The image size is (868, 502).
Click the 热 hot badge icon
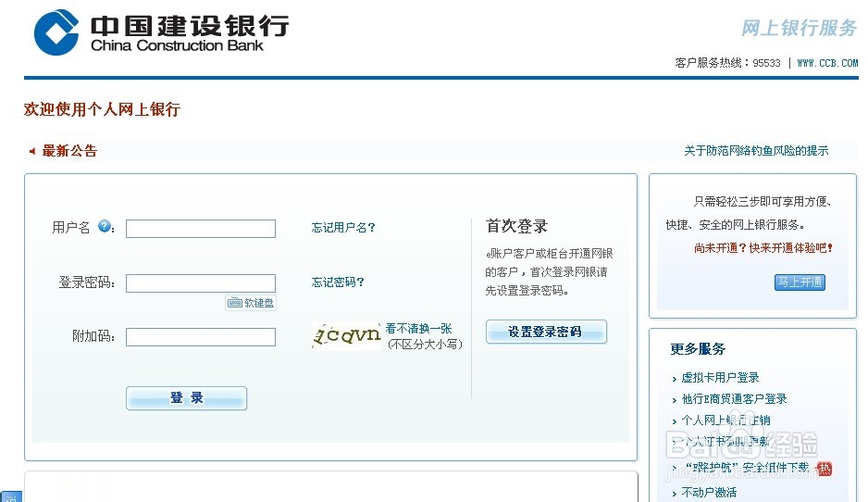tap(825, 469)
